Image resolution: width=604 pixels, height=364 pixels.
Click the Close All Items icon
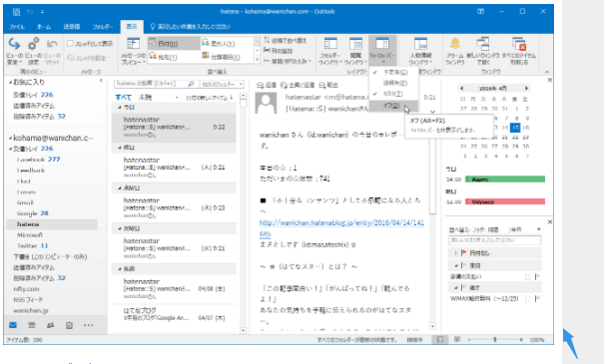click(x=519, y=44)
